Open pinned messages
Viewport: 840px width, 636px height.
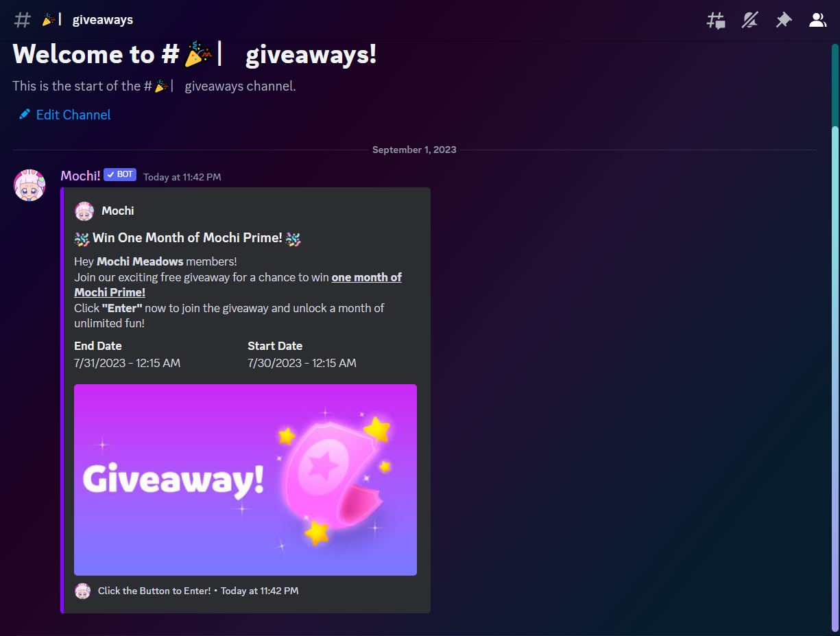783,20
